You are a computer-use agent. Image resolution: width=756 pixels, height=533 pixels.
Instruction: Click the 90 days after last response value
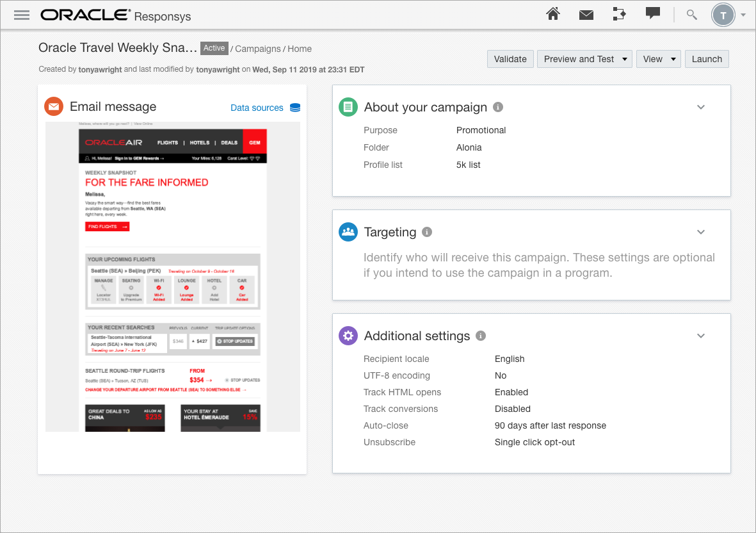550,425
